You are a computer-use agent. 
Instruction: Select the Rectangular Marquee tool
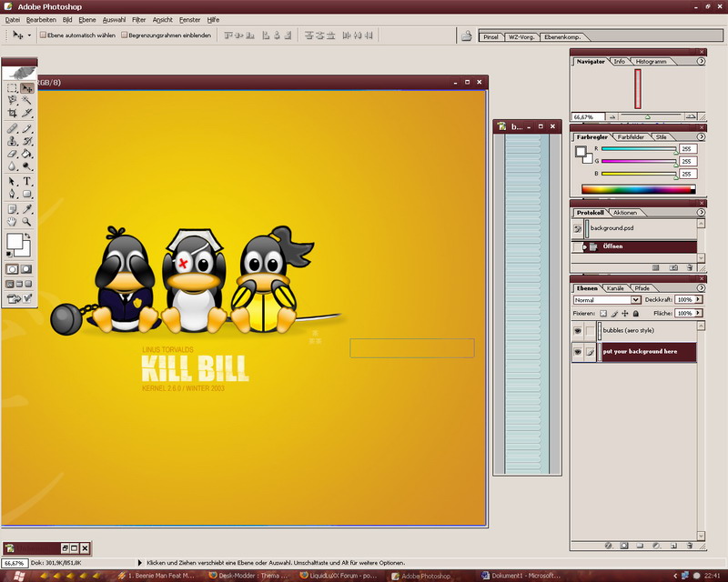[x=13, y=88]
